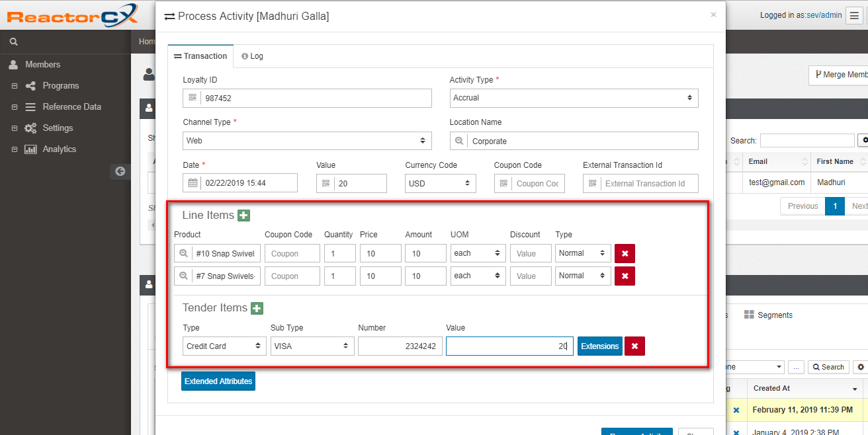Viewport: 868px width, 435px height.
Task: Expand the Currency Code USD dropdown
Action: pyautogui.click(x=440, y=183)
